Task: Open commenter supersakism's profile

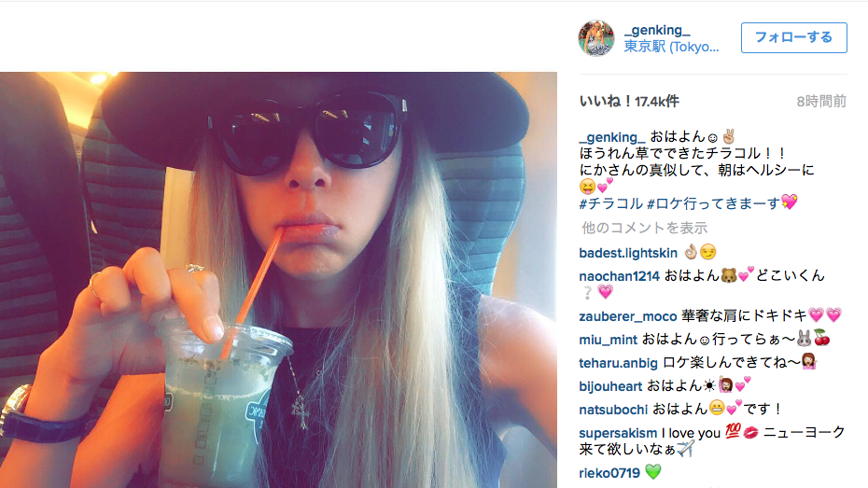Action: point(618,433)
